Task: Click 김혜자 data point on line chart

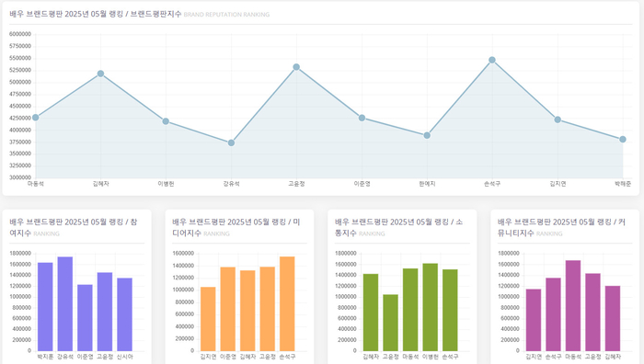Action: tap(100, 74)
